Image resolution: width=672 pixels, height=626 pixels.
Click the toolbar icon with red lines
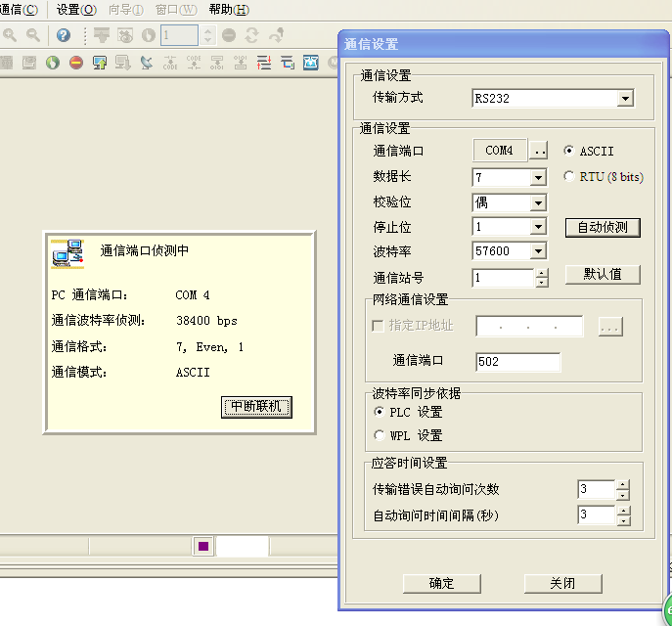(264, 63)
